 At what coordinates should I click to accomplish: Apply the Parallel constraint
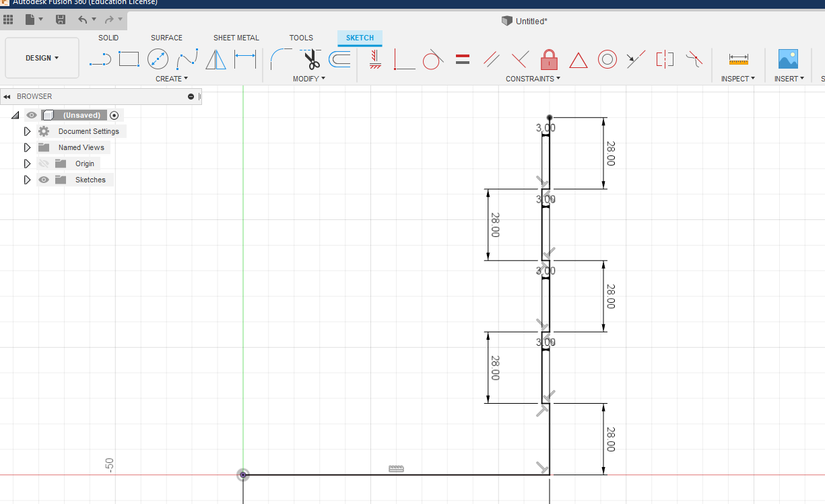click(x=492, y=59)
